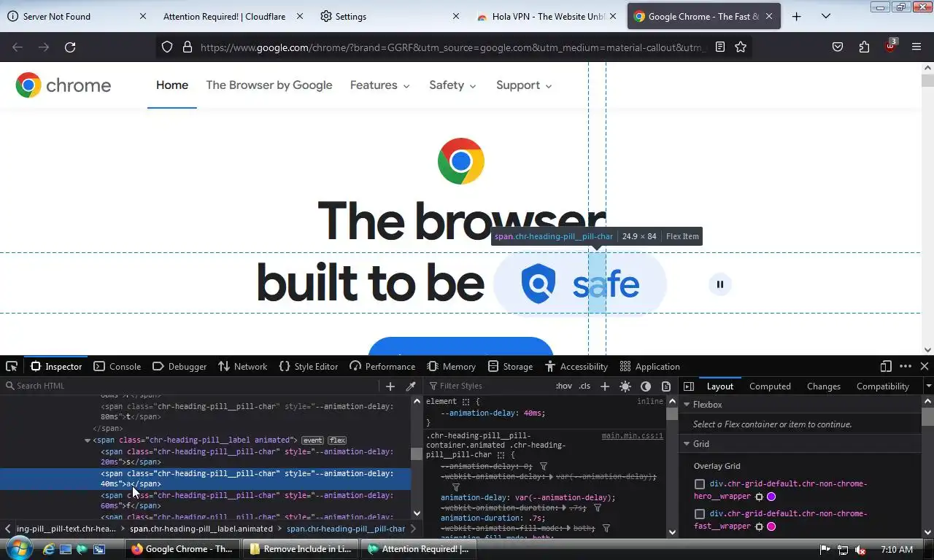This screenshot has width=934, height=560.
Task: Toggle print media simulation
Action: tap(666, 386)
